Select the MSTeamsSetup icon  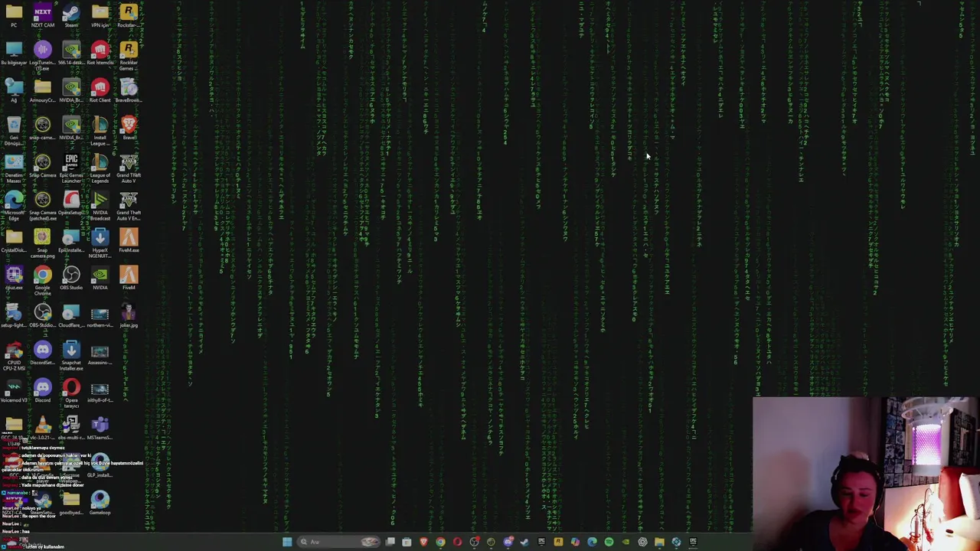tap(100, 427)
